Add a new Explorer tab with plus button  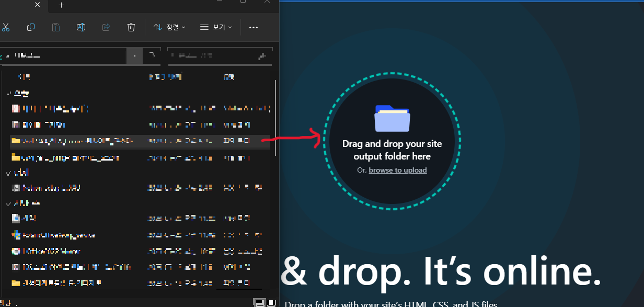61,5
